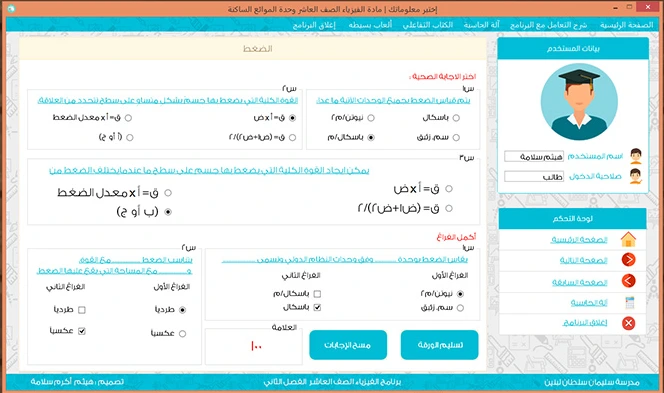664x393 pixels.
Task: Select ق=(ض١+ض٢)/٢ radio in question 2
Action: tap(292, 137)
